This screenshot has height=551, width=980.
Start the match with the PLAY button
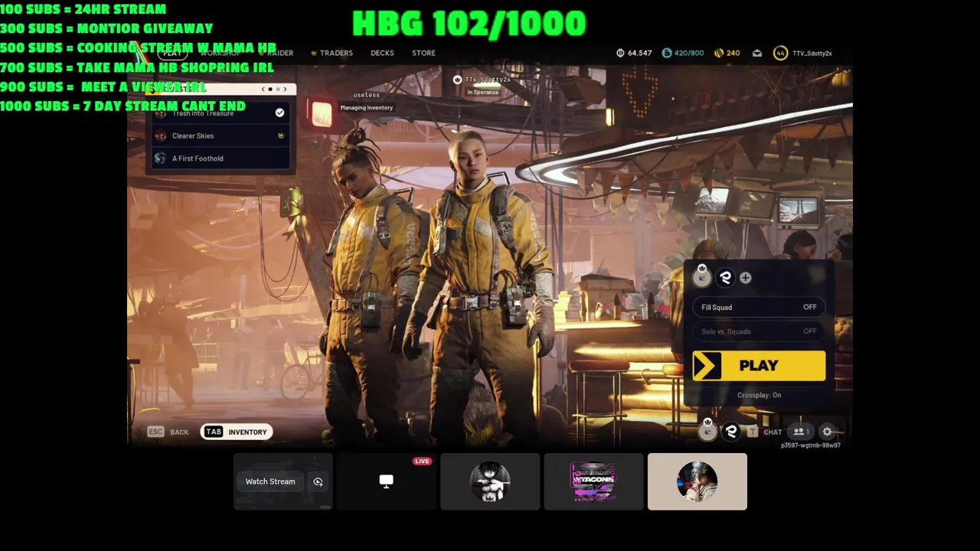click(759, 366)
